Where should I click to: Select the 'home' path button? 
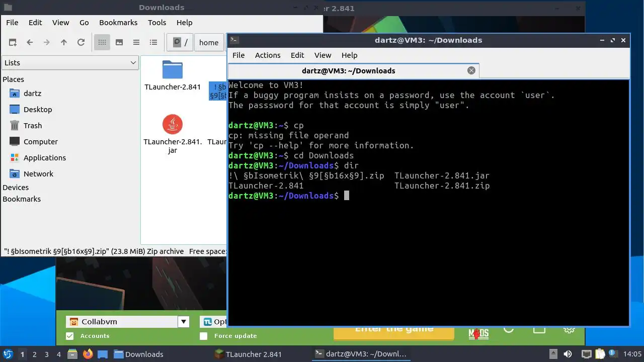point(209,42)
